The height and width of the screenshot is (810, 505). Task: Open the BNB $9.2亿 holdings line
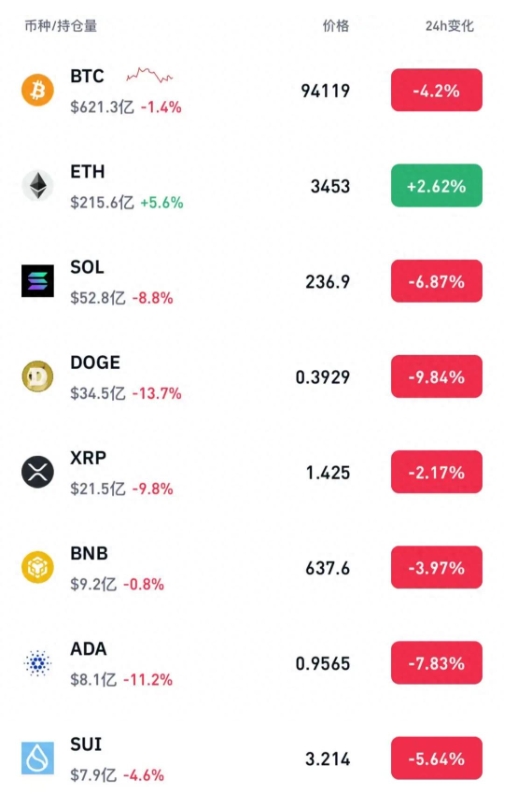tap(117, 584)
